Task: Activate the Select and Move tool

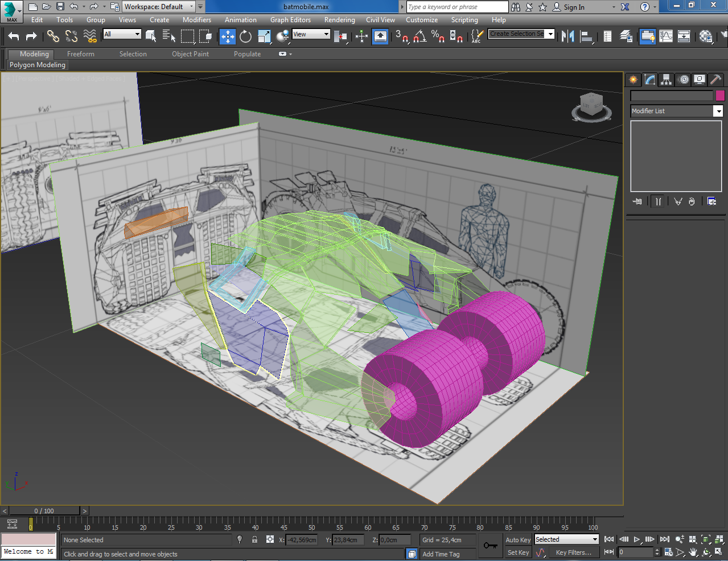Action: (x=228, y=36)
